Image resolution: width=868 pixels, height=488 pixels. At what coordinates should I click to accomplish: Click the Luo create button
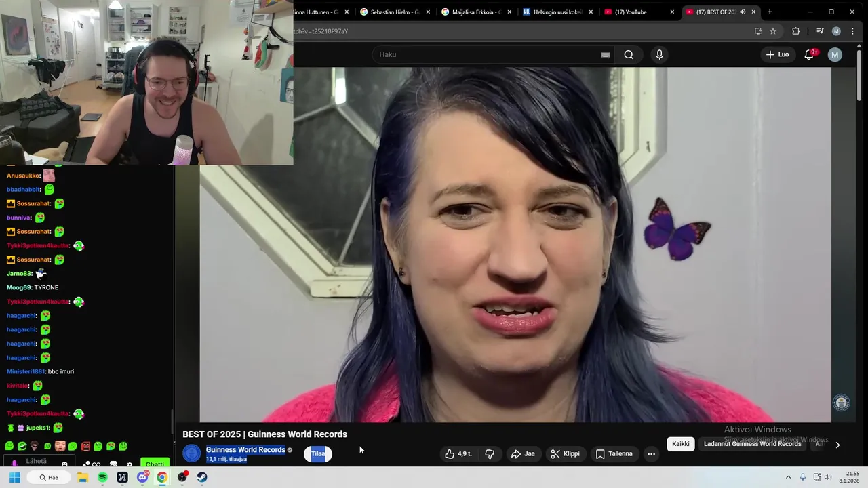(x=777, y=55)
